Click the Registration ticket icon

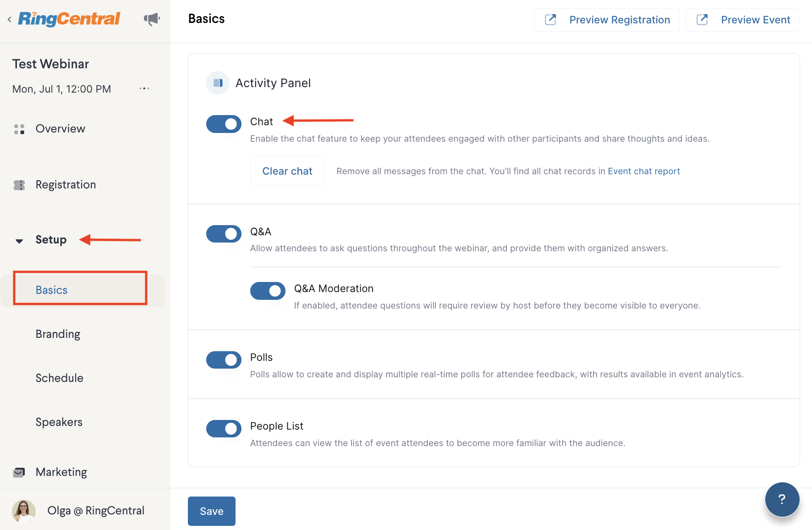tap(19, 185)
